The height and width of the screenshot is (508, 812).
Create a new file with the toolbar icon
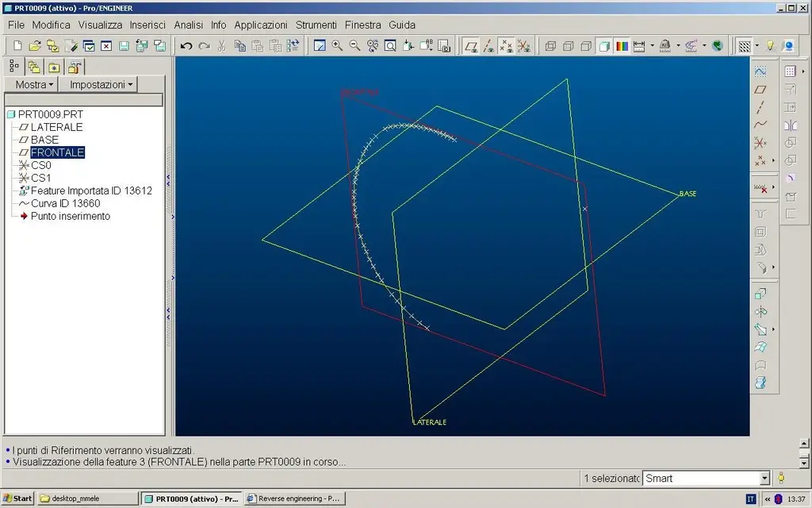pyautogui.click(x=17, y=45)
